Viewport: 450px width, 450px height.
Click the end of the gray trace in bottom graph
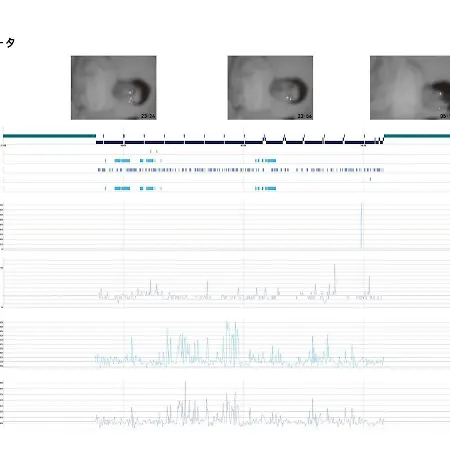(x=383, y=421)
